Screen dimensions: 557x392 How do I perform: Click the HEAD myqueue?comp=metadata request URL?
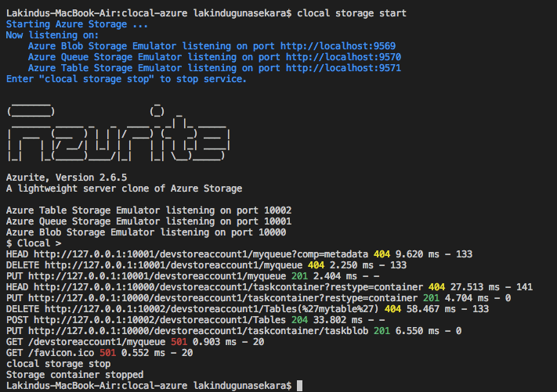[201, 255]
